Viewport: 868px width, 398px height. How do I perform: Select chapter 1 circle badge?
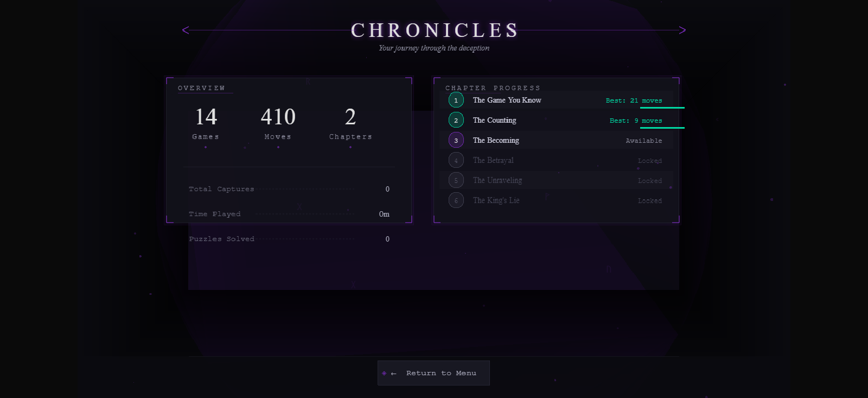[456, 100]
